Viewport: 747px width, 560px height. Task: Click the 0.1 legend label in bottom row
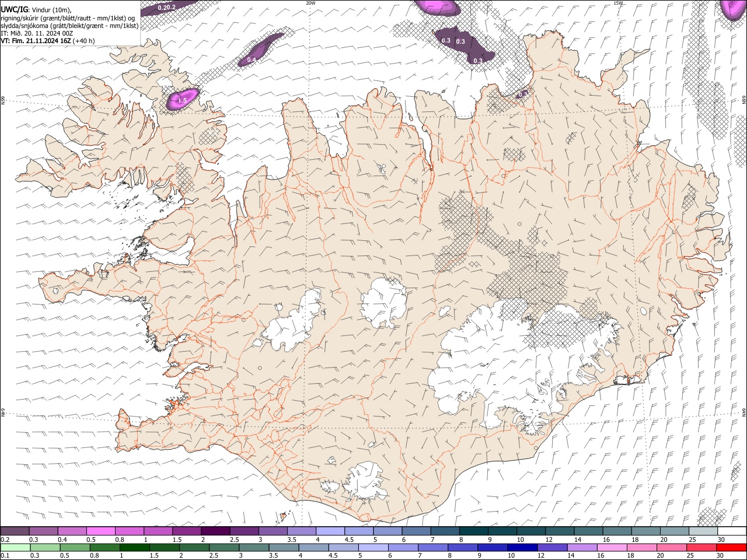point(5,555)
